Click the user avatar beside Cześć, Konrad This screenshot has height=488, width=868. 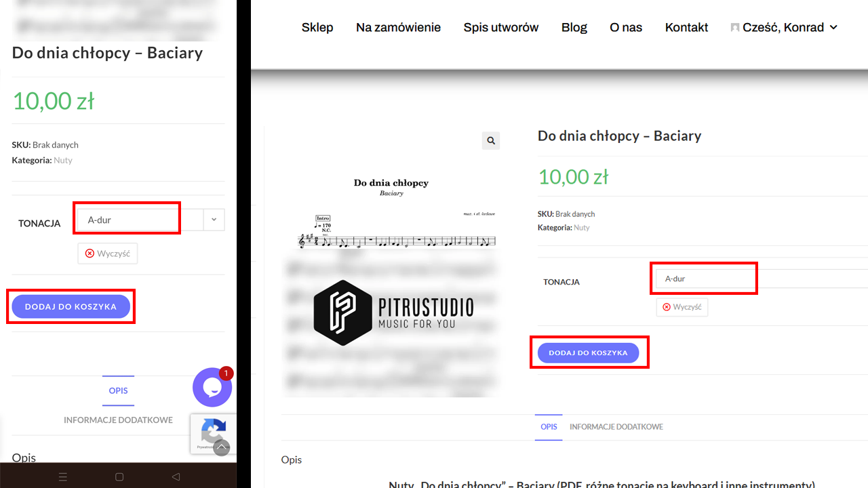[x=734, y=28]
